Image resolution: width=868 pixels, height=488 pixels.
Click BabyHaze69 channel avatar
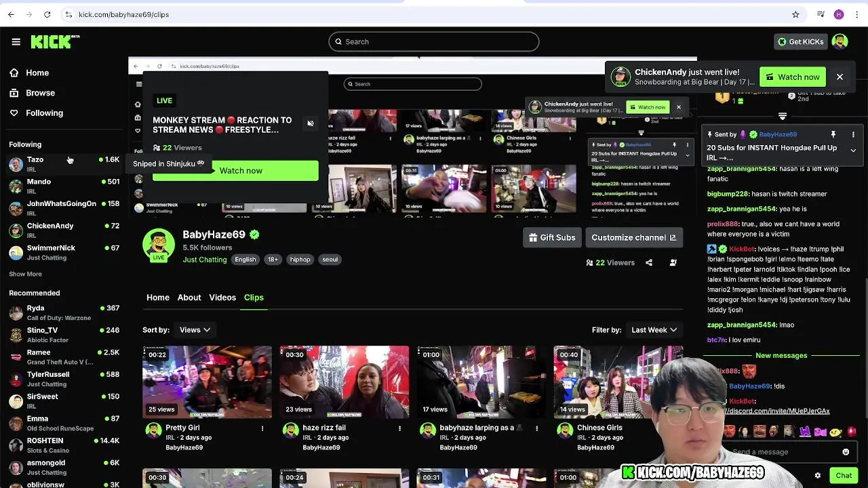tap(159, 245)
